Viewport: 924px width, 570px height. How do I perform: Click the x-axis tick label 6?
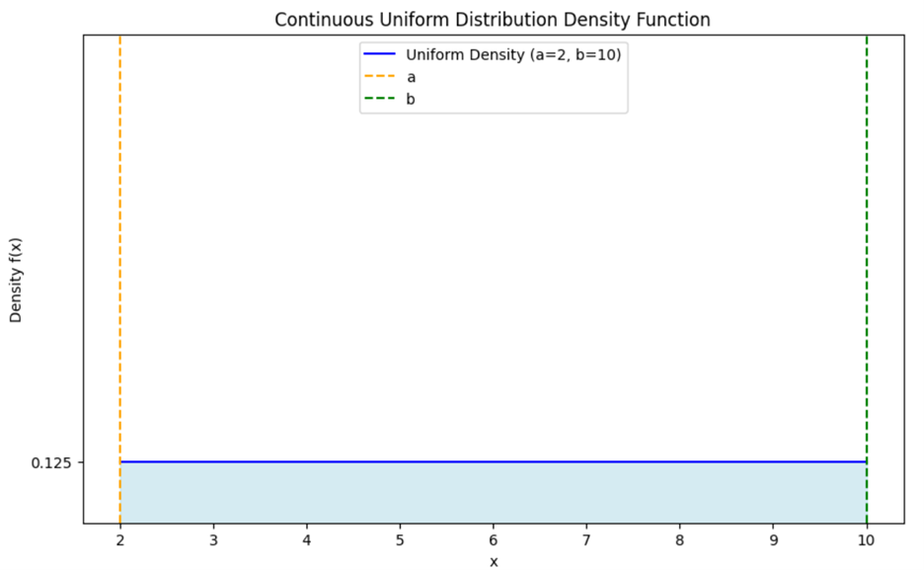click(493, 541)
